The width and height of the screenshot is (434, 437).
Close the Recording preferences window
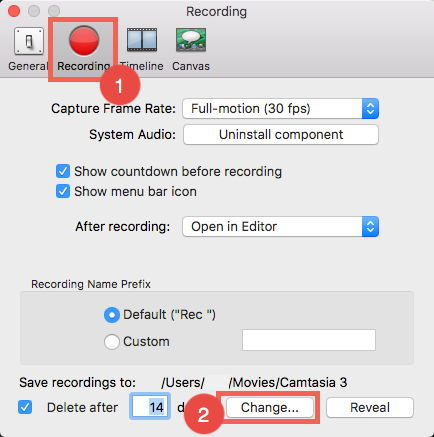coord(14,11)
